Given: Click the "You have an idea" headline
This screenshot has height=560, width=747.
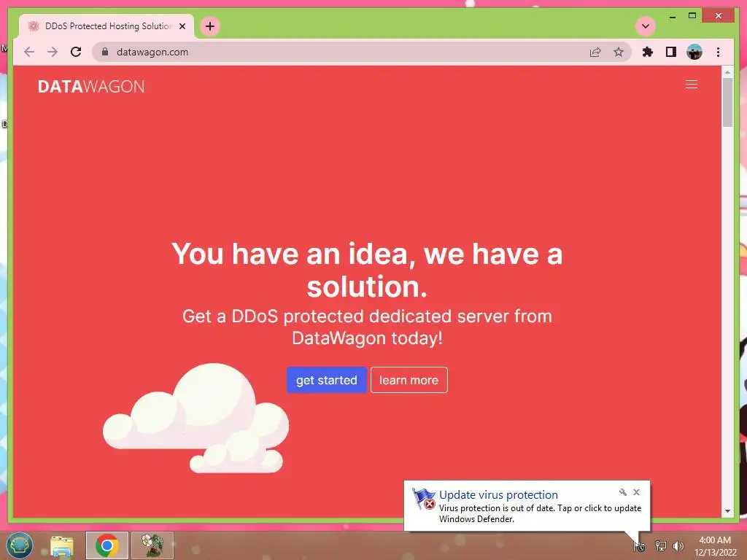Looking at the screenshot, I should pyautogui.click(x=367, y=270).
